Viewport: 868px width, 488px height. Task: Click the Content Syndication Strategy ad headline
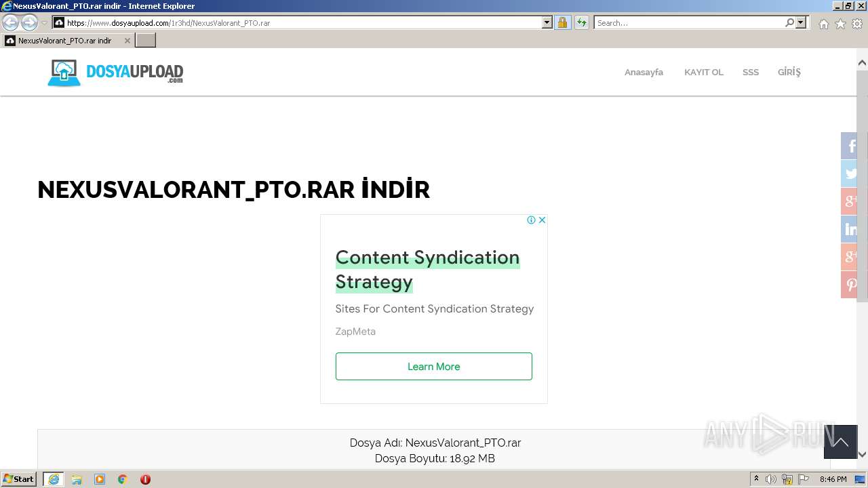427,269
